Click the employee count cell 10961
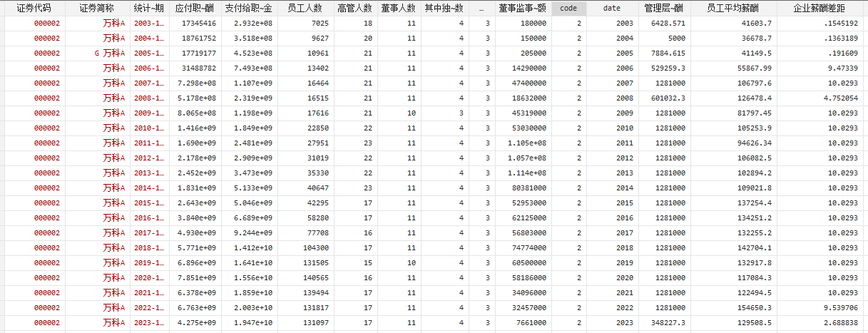Image resolution: width=868 pixels, height=333 pixels. (305, 53)
